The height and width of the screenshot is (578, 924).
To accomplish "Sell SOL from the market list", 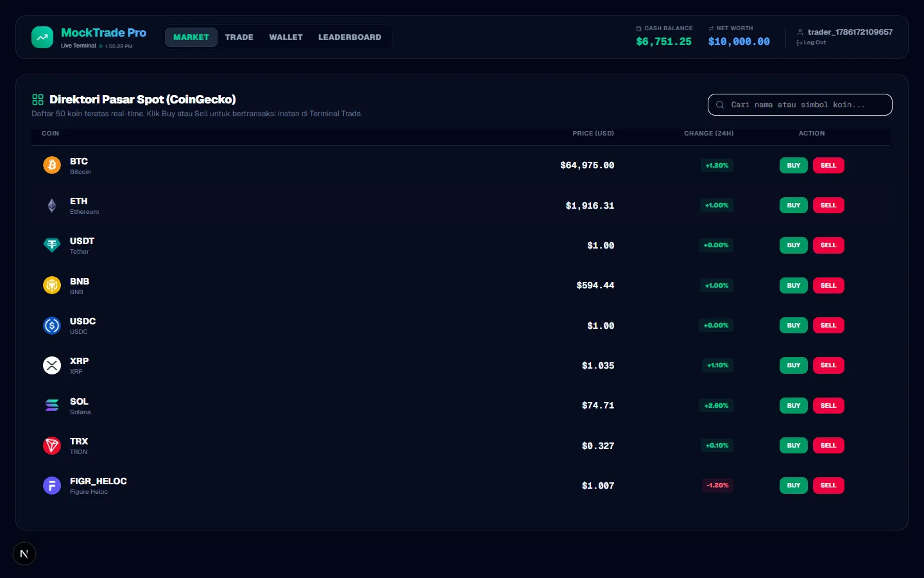I will point(828,406).
